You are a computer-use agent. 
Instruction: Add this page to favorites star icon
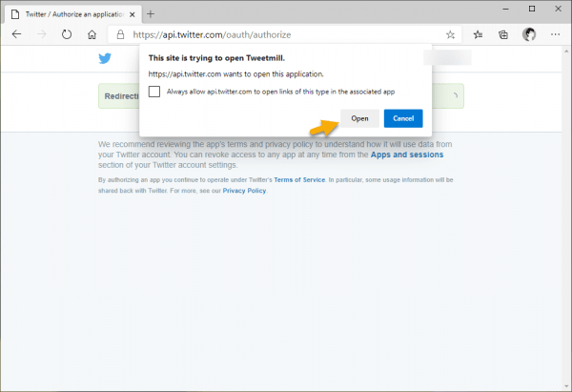point(451,34)
